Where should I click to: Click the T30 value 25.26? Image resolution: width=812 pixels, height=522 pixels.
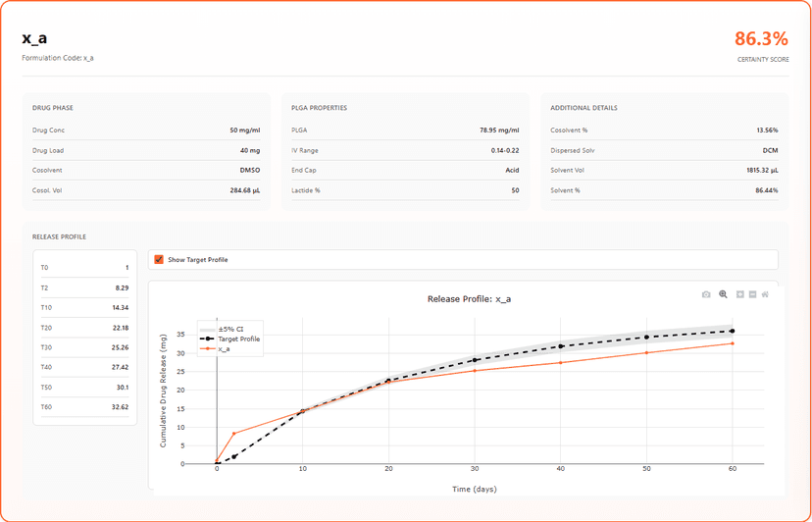[121, 347]
